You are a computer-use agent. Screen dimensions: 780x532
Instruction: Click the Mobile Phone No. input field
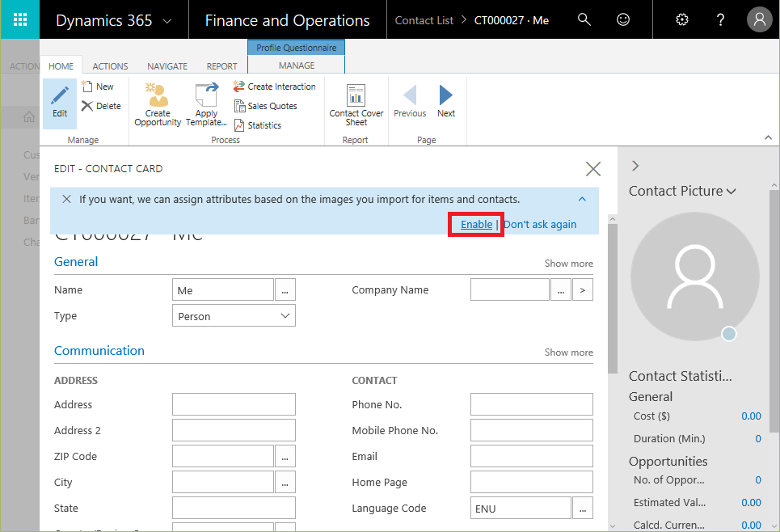click(532, 430)
